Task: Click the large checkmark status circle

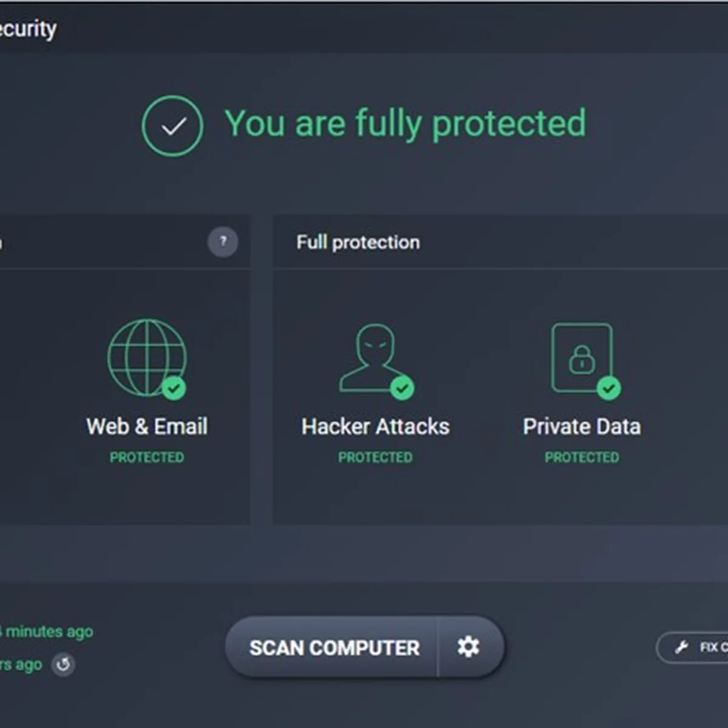Action: (172, 126)
